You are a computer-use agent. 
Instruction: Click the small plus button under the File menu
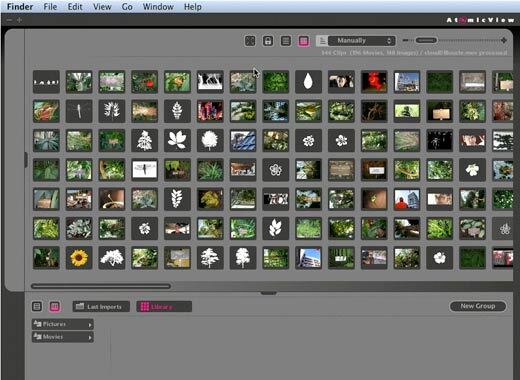pos(19,20)
